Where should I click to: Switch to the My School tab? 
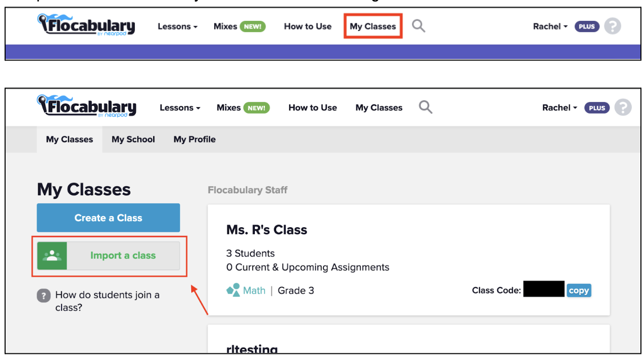tap(133, 139)
